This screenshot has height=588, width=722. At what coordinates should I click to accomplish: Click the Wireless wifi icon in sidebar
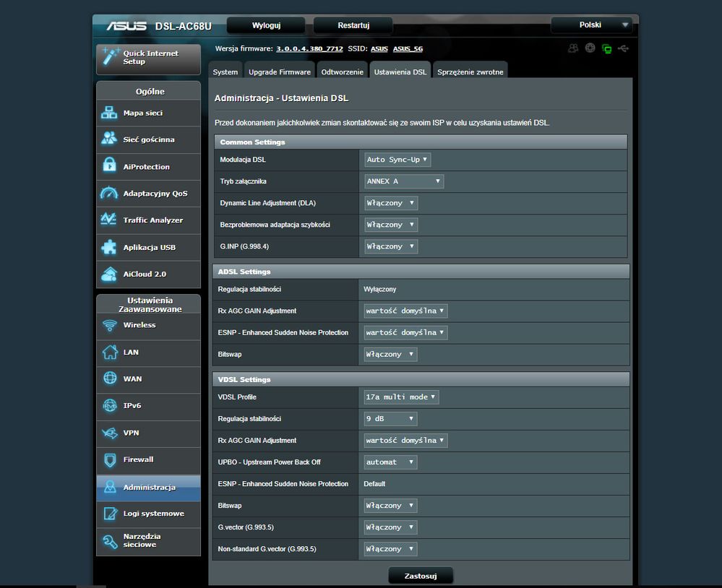(x=110, y=325)
